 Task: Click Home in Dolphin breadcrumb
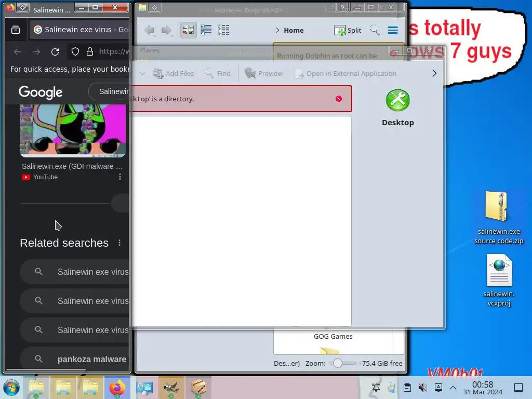(x=294, y=30)
